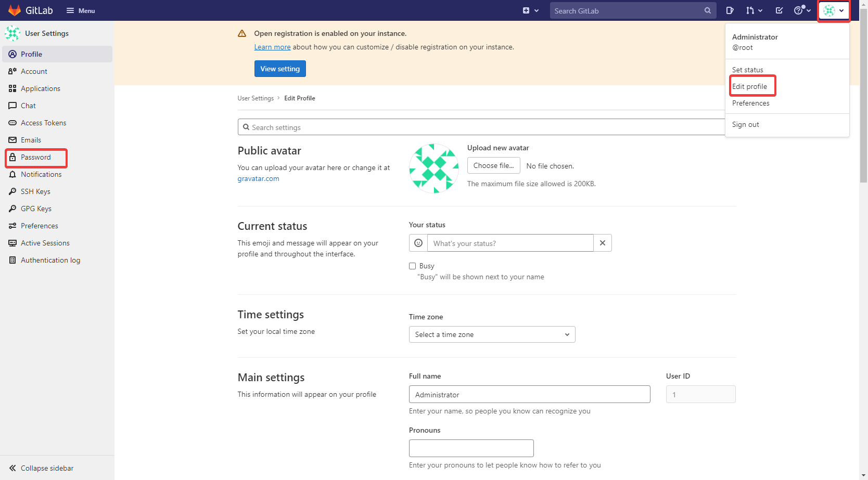Open the Select a time zone dropdown
The height and width of the screenshot is (480, 868).
pyautogui.click(x=491, y=334)
